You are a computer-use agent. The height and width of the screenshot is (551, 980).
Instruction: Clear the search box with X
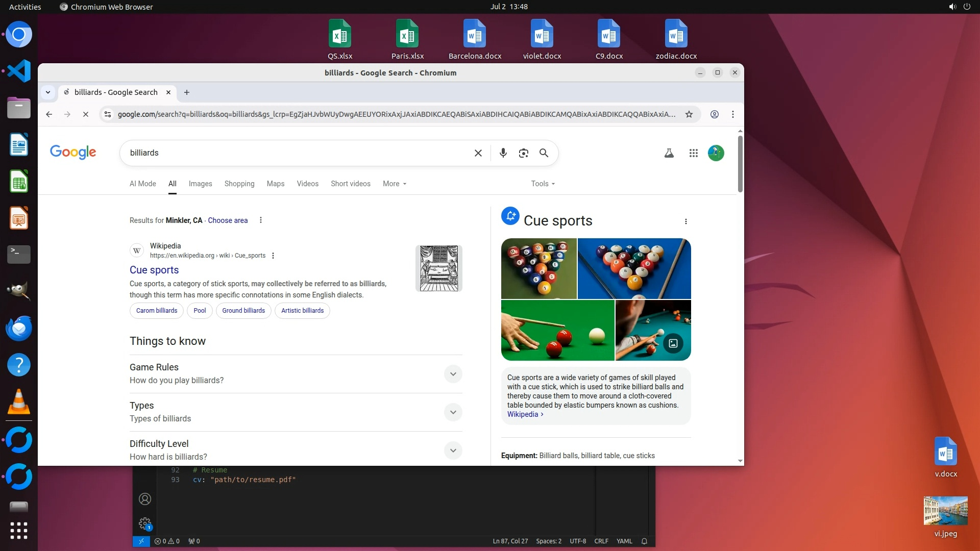tap(478, 153)
